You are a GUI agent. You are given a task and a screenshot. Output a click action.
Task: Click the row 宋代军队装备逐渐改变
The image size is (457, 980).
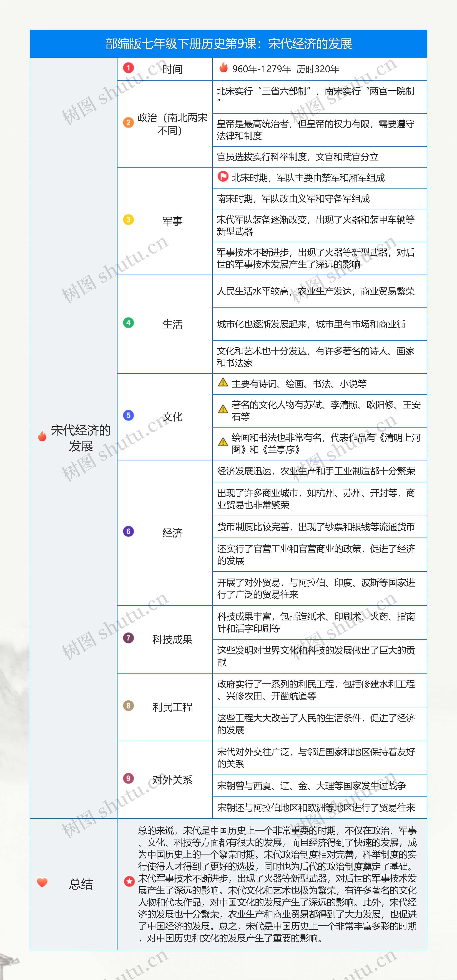(320, 225)
